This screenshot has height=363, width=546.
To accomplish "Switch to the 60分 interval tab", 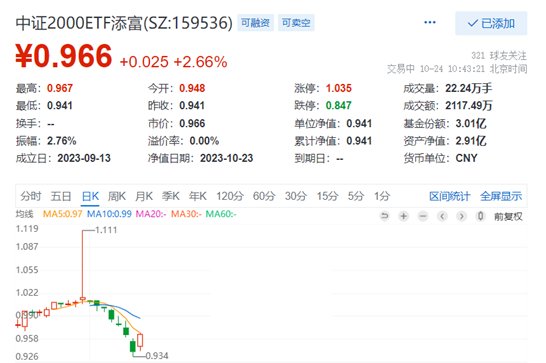I will point(264,196).
